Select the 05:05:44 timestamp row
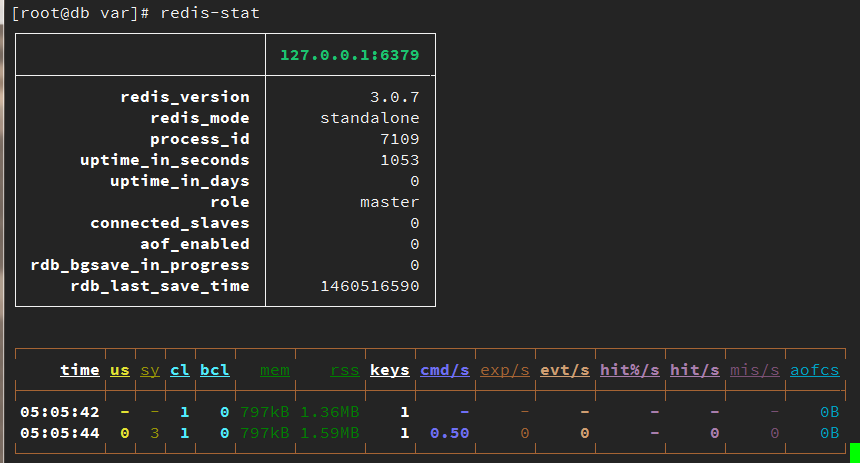This screenshot has width=860, height=463. pyautogui.click(x=60, y=433)
